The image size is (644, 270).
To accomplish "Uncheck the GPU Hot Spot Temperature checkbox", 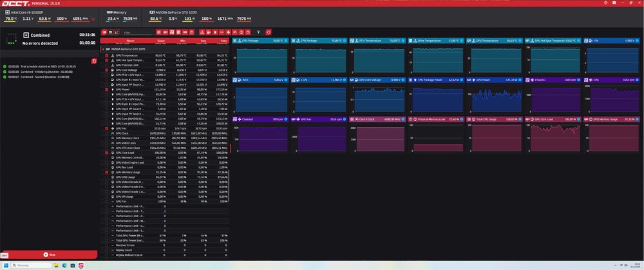I will point(107,61).
